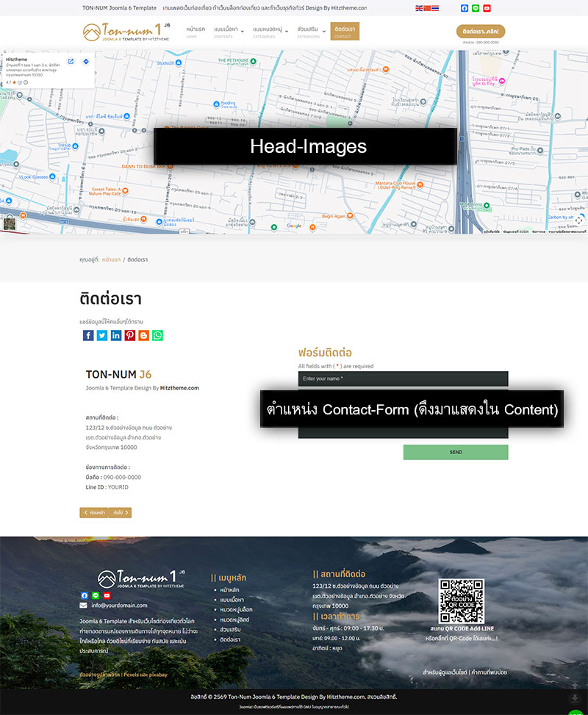The image size is (588, 715).
Task: Click the Enter your name field
Action: click(x=403, y=378)
